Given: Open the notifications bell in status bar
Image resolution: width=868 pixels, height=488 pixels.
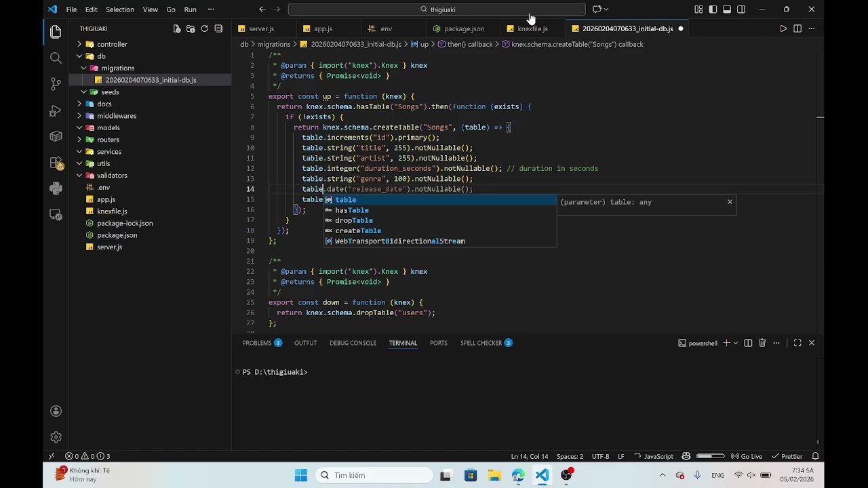Looking at the screenshot, I should pos(816,456).
